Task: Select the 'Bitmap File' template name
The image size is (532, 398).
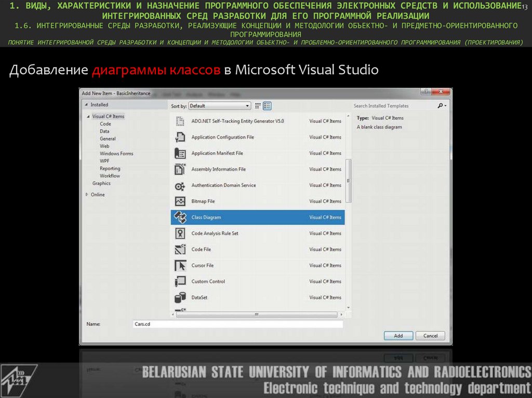Action: 203,201
